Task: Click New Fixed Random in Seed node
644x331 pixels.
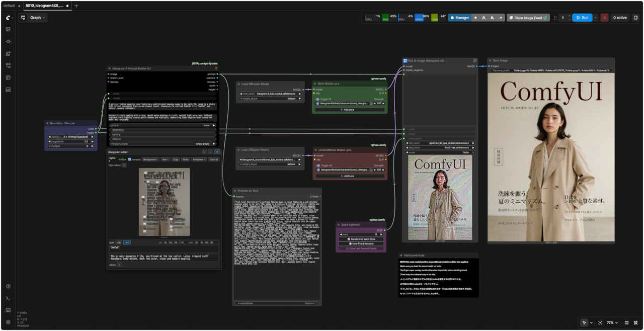Action: click(362, 243)
